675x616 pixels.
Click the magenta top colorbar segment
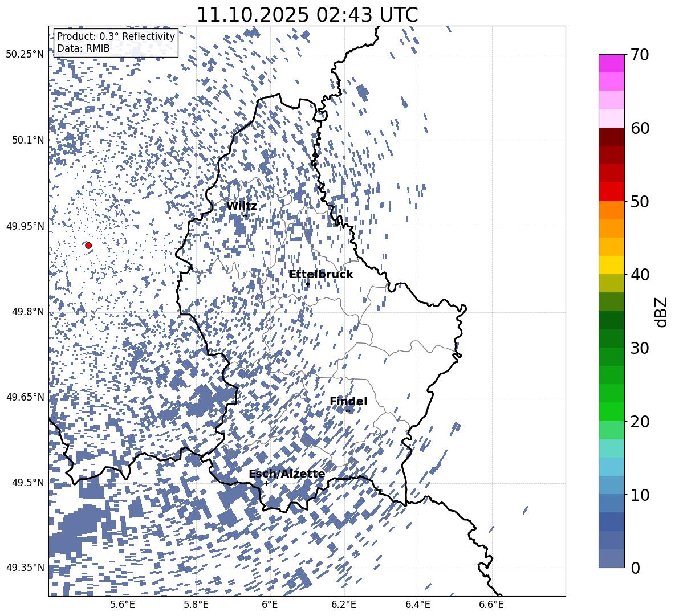click(611, 64)
